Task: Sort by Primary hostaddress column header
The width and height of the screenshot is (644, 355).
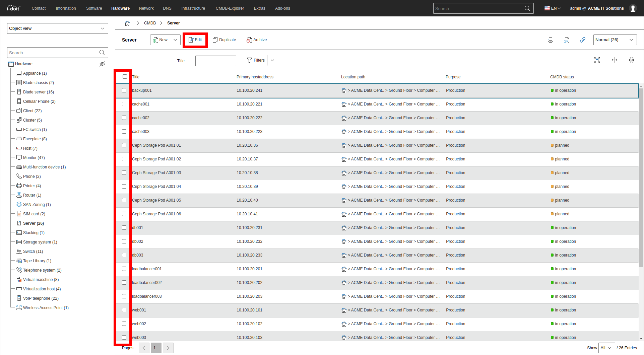Action: point(255,77)
